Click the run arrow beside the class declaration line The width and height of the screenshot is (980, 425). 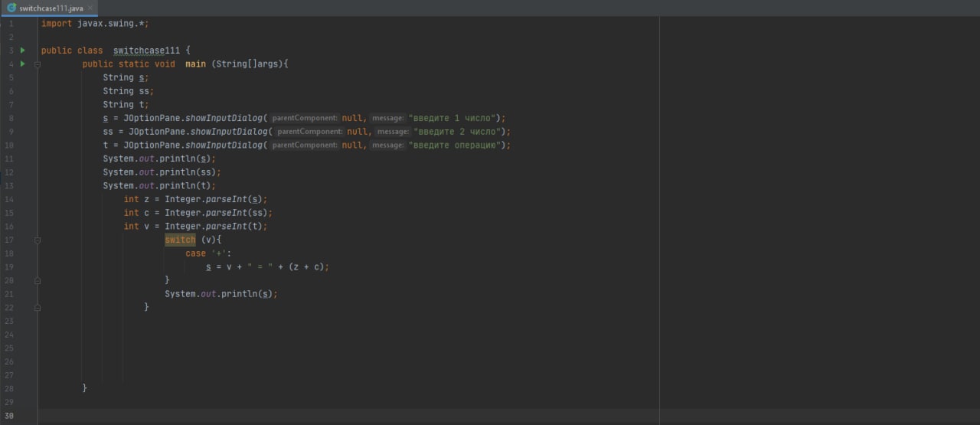click(x=22, y=51)
